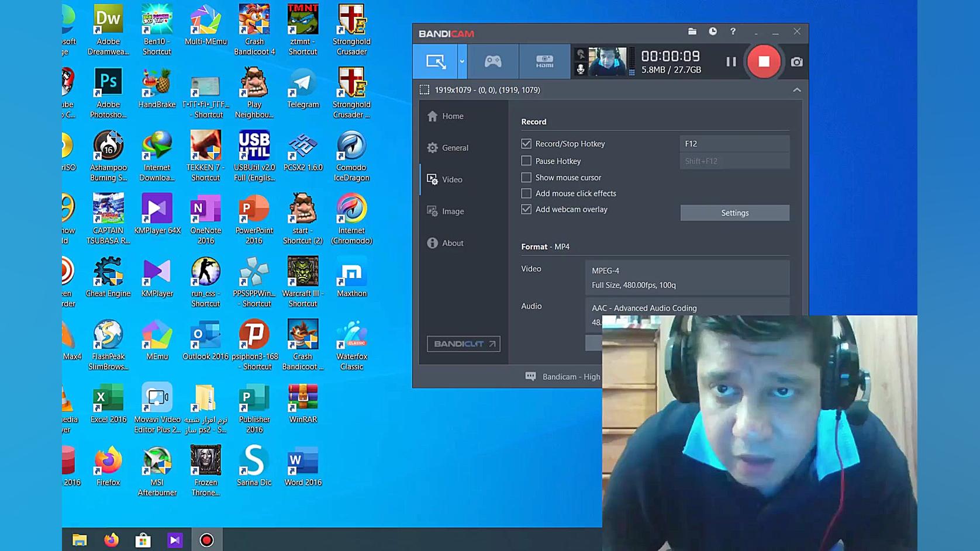Enable the Pause Hotkey checkbox
980x551 pixels.
tap(526, 161)
